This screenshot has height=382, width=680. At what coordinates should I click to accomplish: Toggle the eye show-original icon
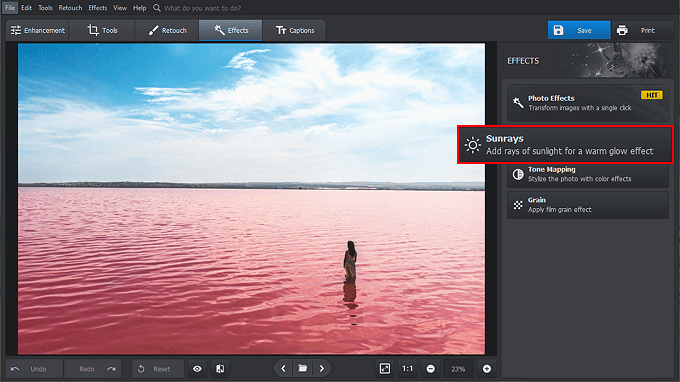[197, 369]
